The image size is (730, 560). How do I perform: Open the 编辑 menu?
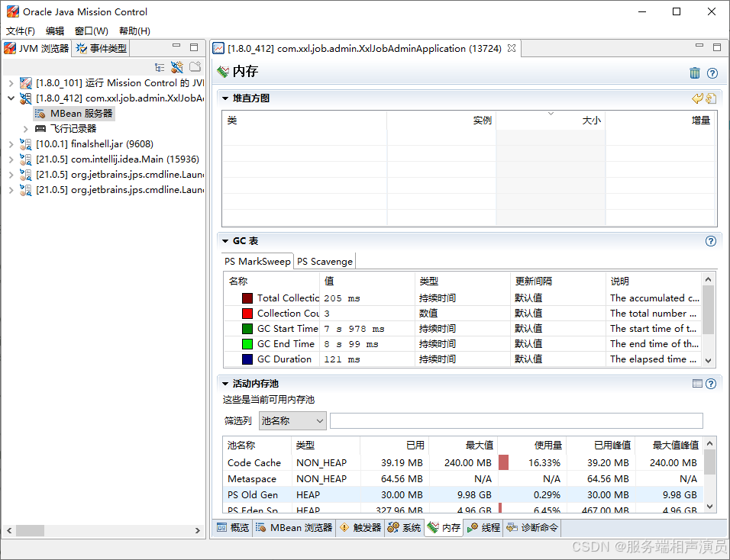tap(55, 31)
